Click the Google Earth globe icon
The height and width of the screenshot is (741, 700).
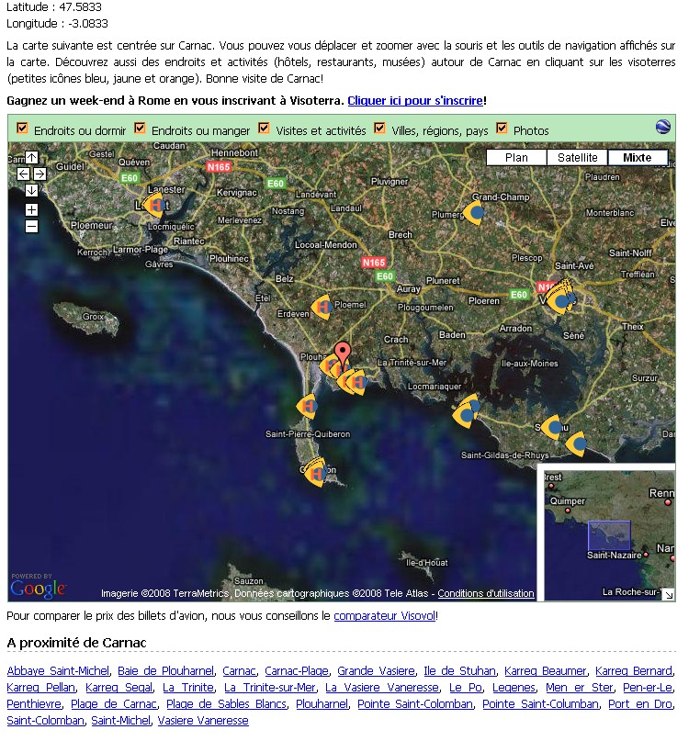coord(663,127)
